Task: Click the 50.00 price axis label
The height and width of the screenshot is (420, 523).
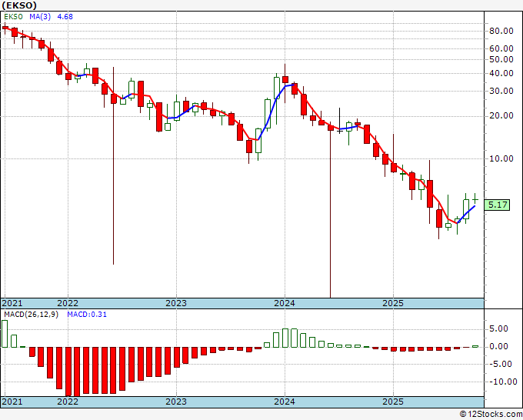Action: coord(501,59)
